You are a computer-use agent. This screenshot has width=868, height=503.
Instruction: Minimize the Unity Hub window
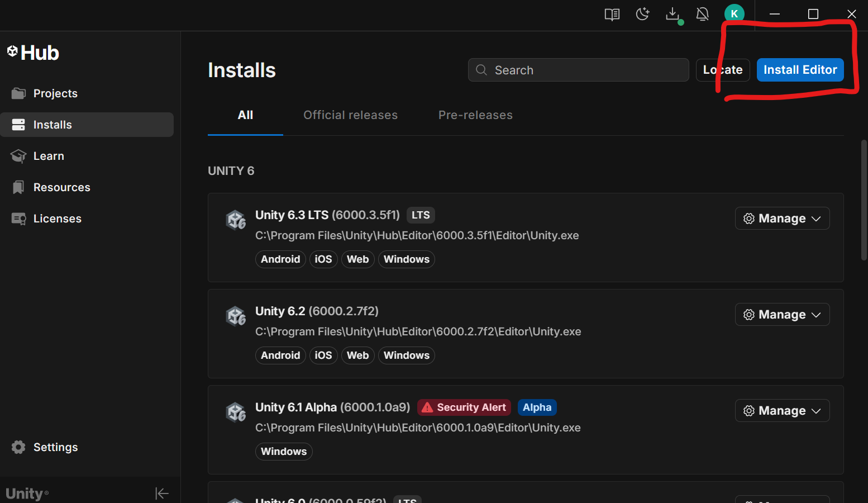coord(775,14)
